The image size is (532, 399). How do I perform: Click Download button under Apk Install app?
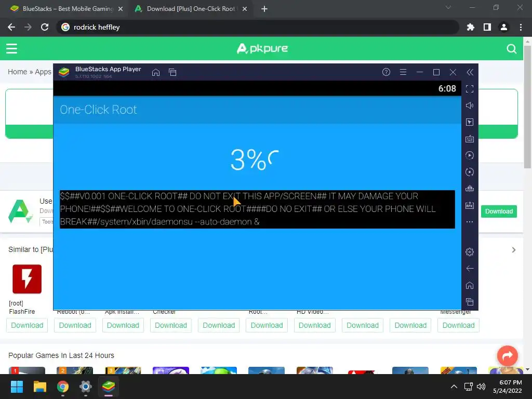point(123,325)
